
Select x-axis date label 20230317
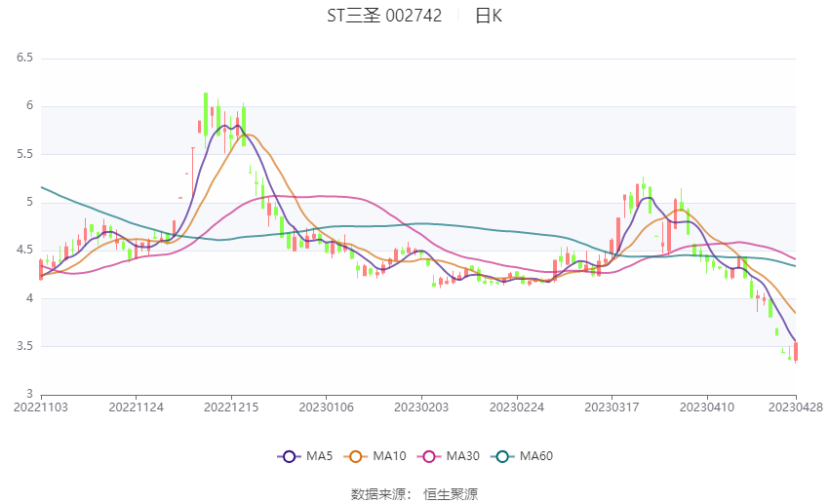[612, 407]
